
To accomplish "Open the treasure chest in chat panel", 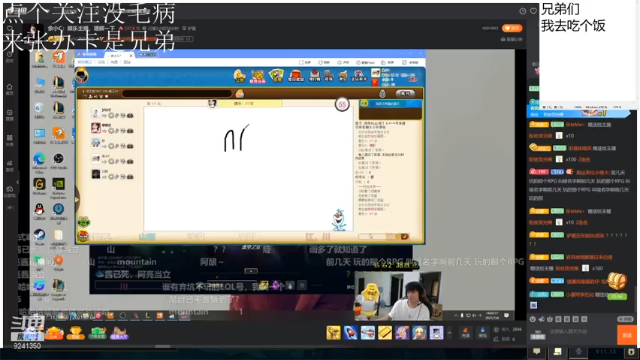I will coord(617,280).
